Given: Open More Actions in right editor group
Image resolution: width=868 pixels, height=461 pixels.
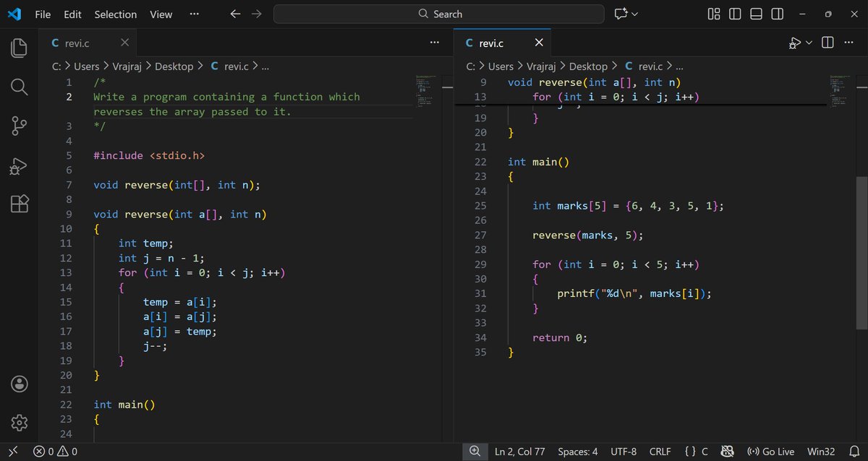Looking at the screenshot, I should pyautogui.click(x=848, y=43).
